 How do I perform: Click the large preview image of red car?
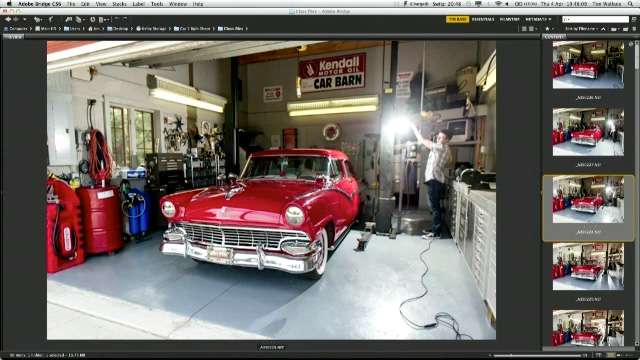pyautogui.click(x=271, y=190)
